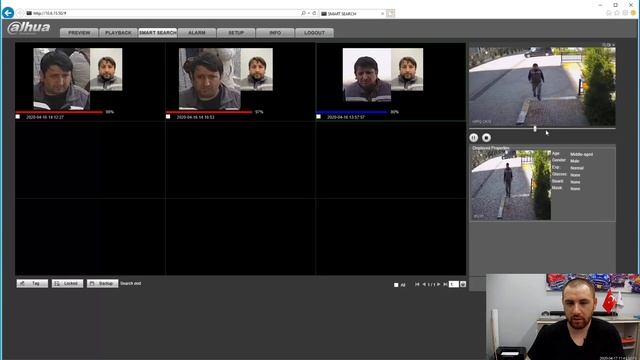This screenshot has width=640, height=360.
Task: Click the address bar search magnifier icon
Action: (x=303, y=13)
